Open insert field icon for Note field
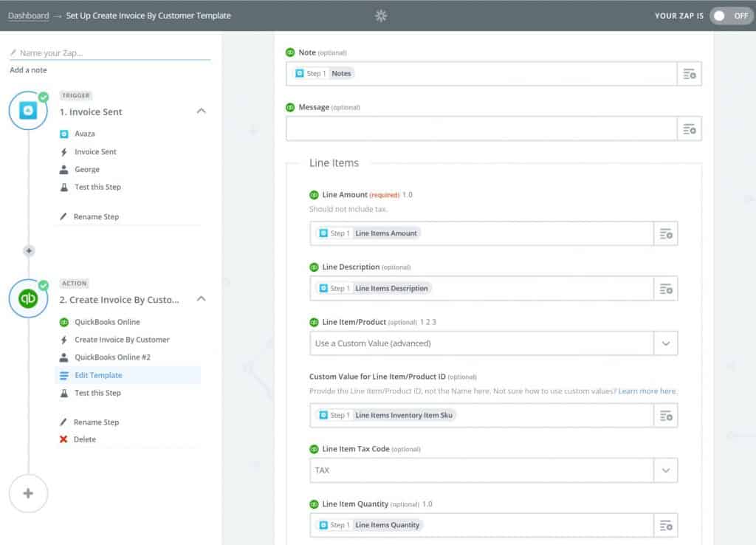756x545 pixels. (x=689, y=74)
